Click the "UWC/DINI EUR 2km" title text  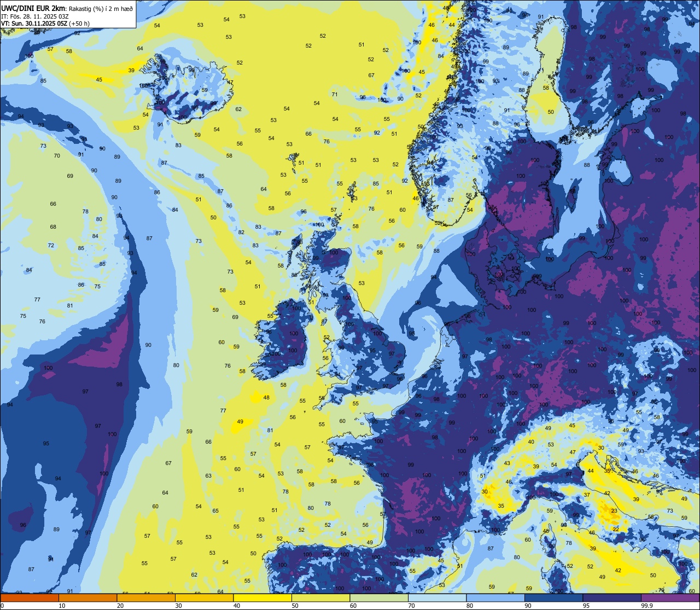[x=33, y=8]
